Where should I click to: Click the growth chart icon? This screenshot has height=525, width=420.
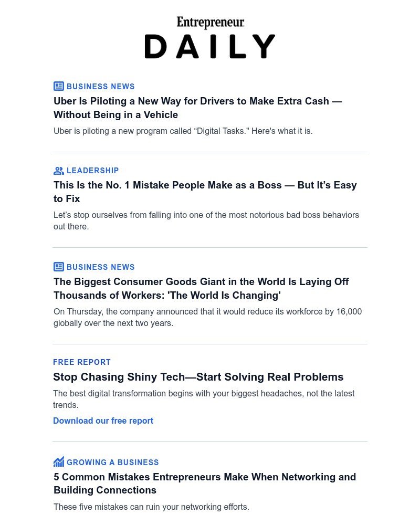(x=59, y=462)
